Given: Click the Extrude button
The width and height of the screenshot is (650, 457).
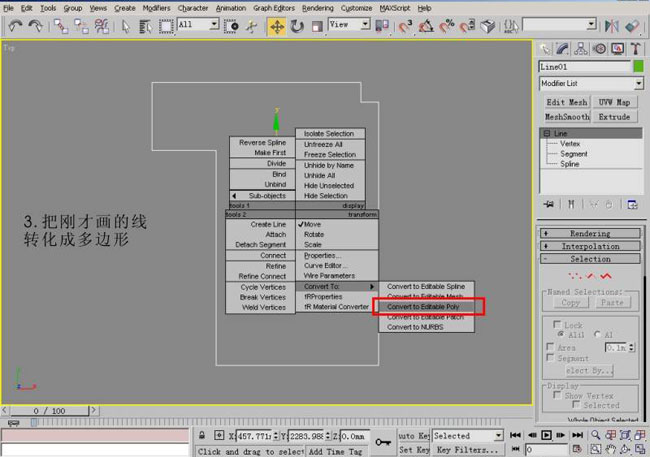Looking at the screenshot, I should click(614, 117).
